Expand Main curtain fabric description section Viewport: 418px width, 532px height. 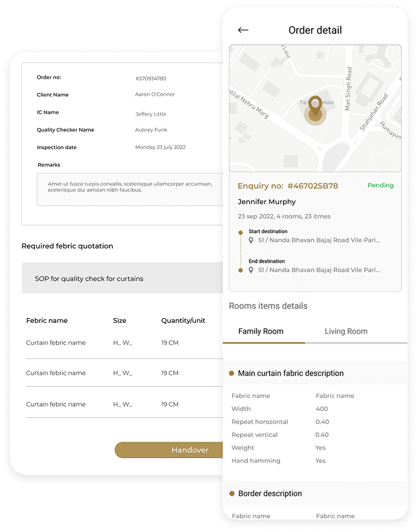(291, 373)
